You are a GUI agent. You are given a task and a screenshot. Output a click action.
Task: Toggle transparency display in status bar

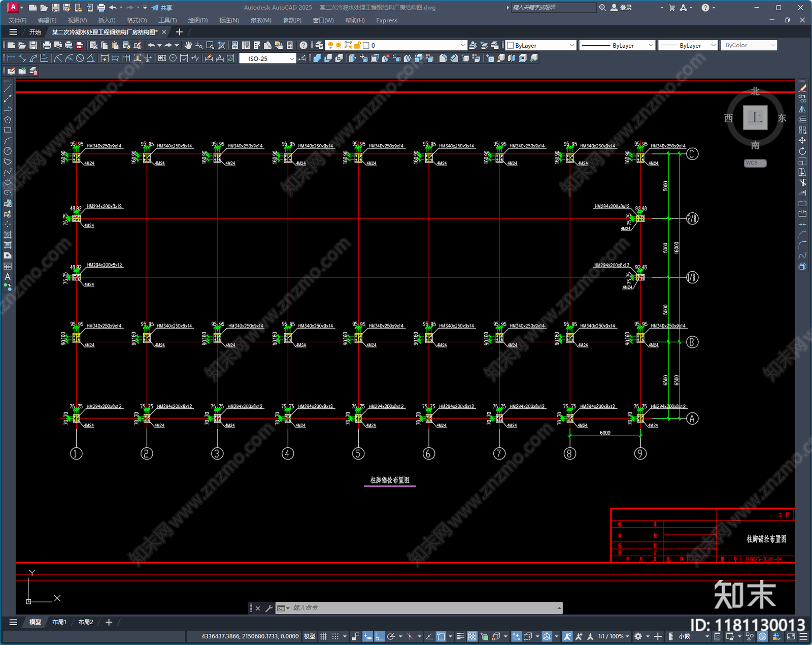[x=472, y=636]
